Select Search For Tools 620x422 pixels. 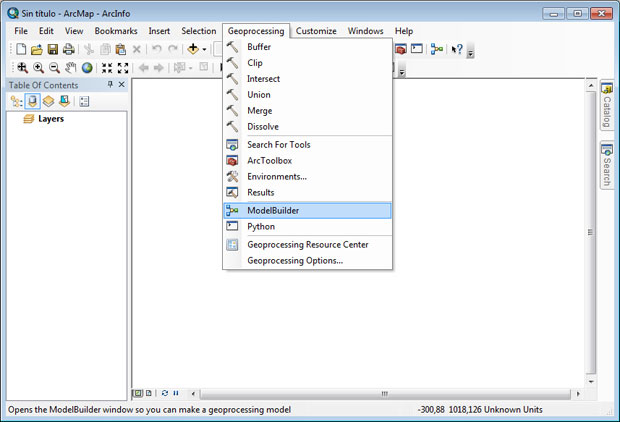(308, 145)
